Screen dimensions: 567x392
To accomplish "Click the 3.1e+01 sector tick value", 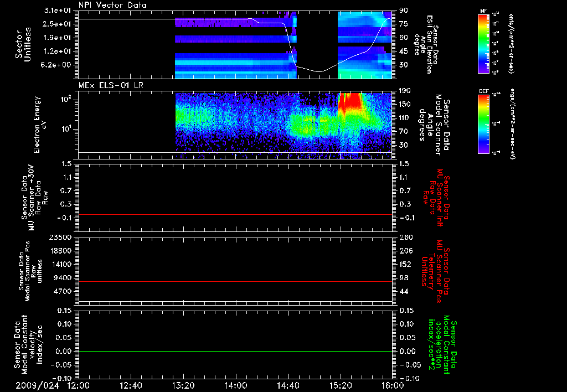I will (58, 11).
